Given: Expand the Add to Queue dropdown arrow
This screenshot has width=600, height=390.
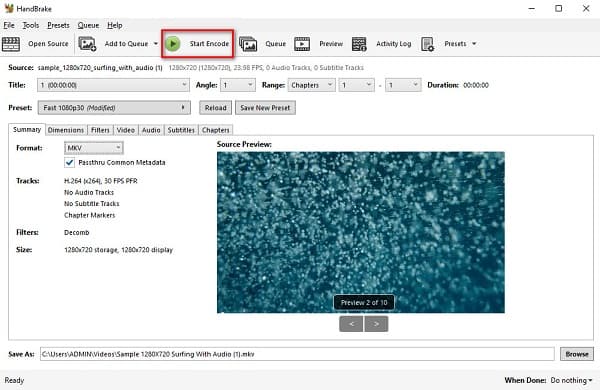Looking at the screenshot, I should pyautogui.click(x=156, y=44).
